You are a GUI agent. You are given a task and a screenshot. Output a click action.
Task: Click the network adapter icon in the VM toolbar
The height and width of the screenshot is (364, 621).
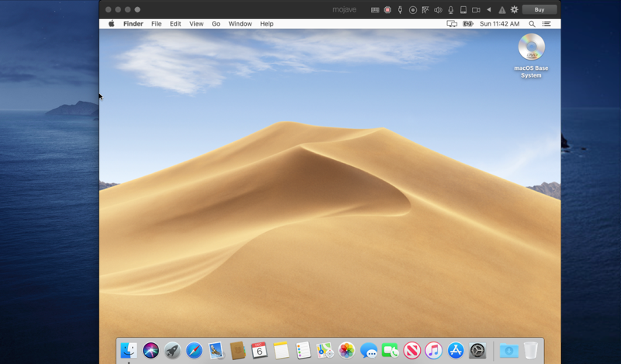[425, 10]
